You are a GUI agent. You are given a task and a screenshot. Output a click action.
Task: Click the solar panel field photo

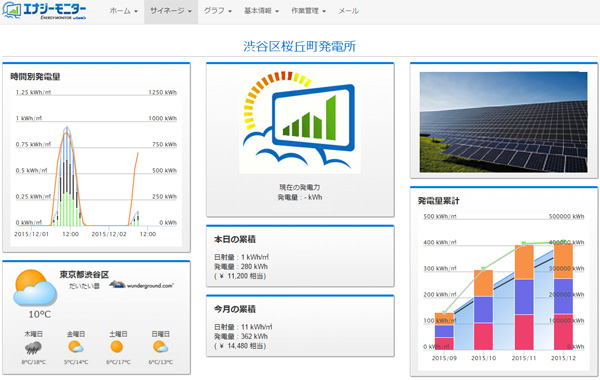[503, 122]
